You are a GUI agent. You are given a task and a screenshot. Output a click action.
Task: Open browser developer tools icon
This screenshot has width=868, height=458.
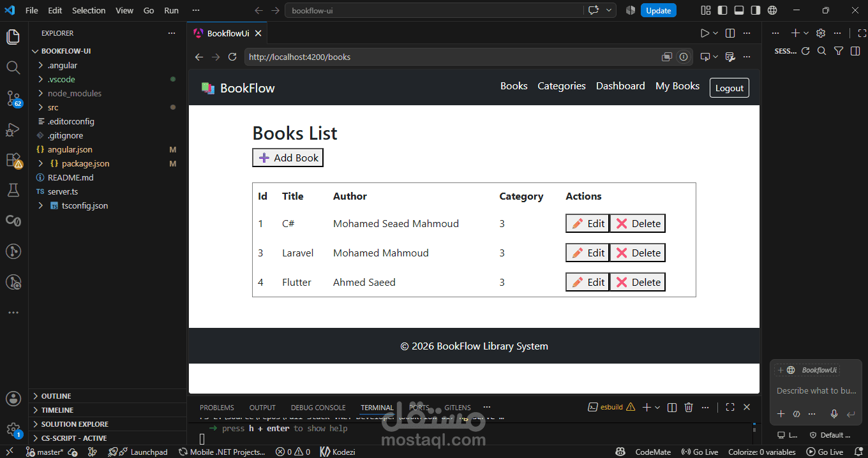(x=731, y=57)
